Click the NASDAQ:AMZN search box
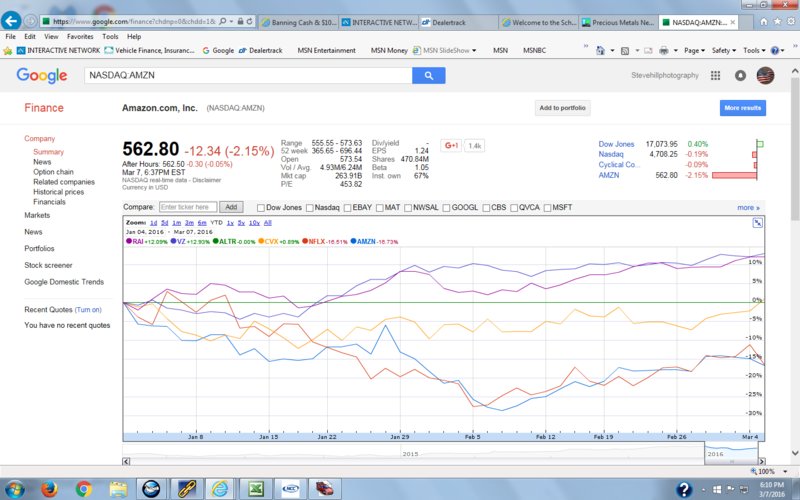 click(248, 76)
